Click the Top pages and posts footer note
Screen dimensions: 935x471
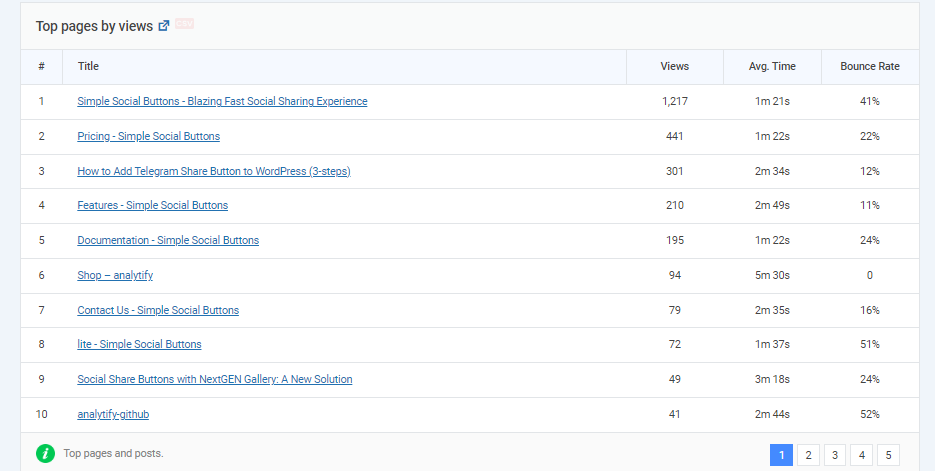pyautogui.click(x=113, y=454)
